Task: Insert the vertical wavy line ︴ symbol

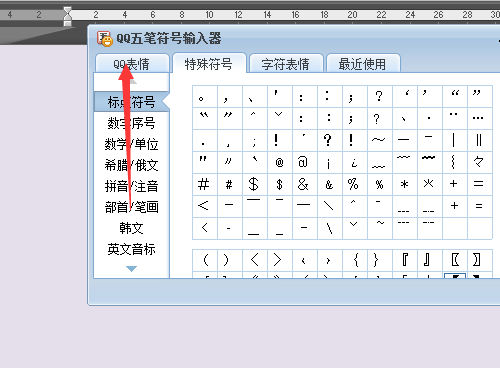Action: pos(455,162)
